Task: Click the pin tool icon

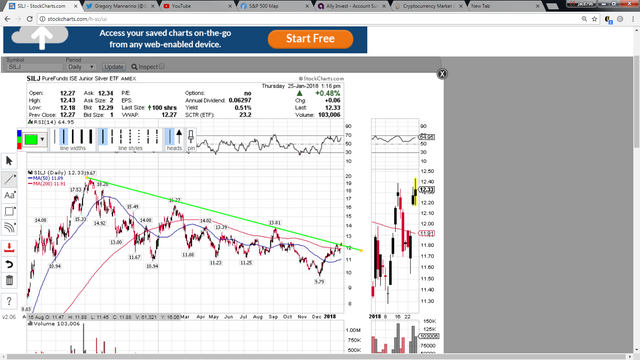Action: pos(191,137)
